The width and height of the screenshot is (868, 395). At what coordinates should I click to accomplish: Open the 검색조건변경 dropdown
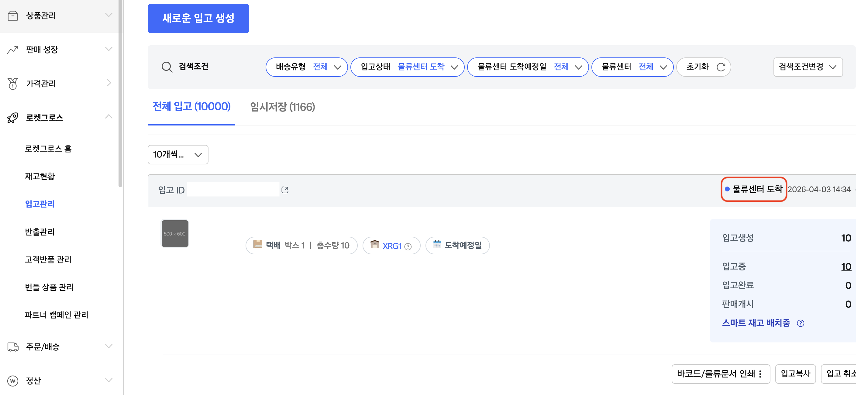click(808, 67)
